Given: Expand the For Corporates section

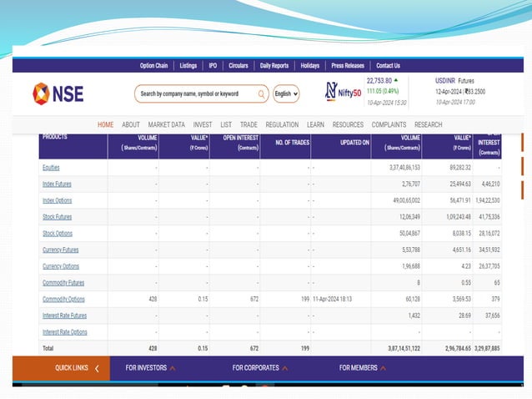Looking at the screenshot, I should 259,367.
